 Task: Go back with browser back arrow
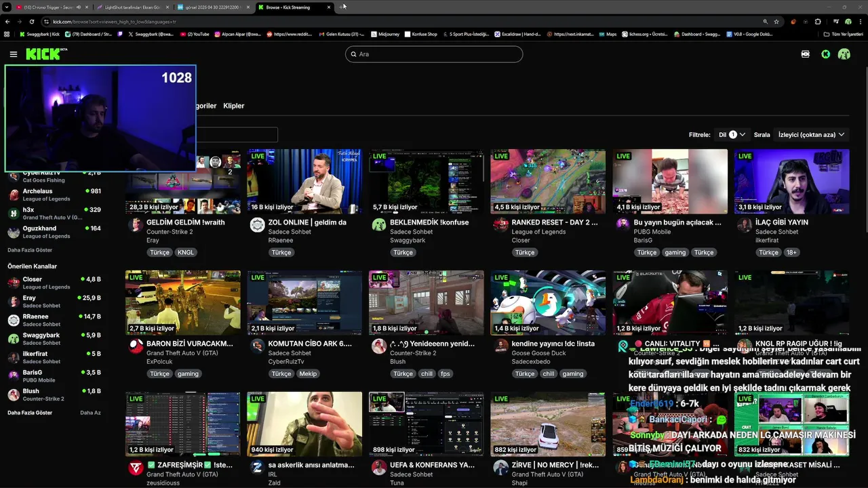(x=7, y=22)
